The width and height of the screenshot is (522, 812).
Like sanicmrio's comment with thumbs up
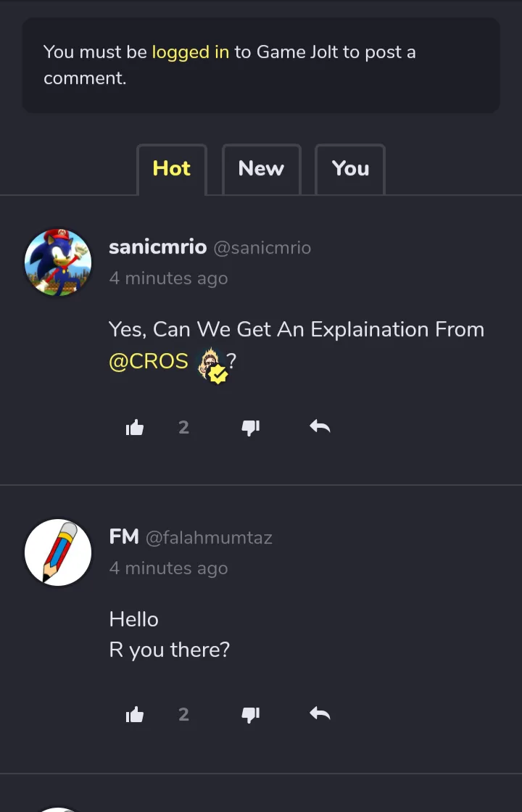[x=135, y=428]
